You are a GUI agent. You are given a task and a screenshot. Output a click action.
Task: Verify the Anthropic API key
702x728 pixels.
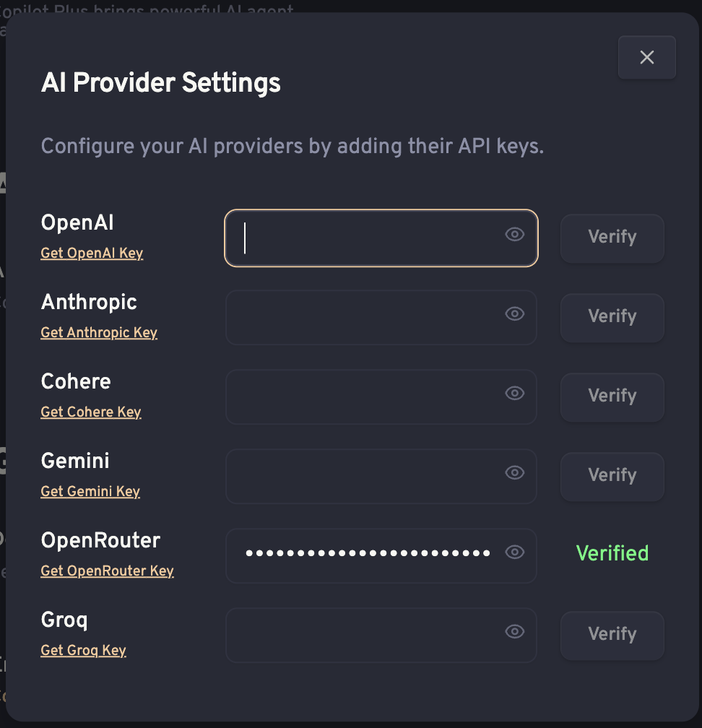tap(612, 318)
